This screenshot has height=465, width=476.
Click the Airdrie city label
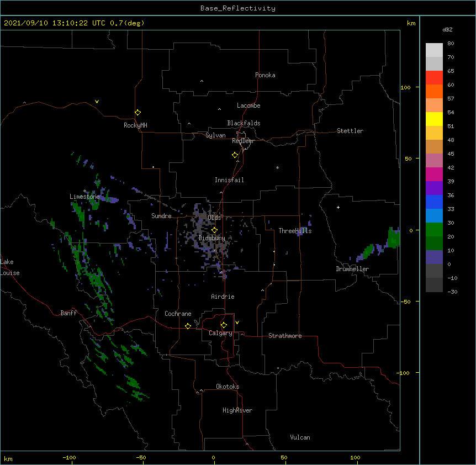(x=223, y=297)
